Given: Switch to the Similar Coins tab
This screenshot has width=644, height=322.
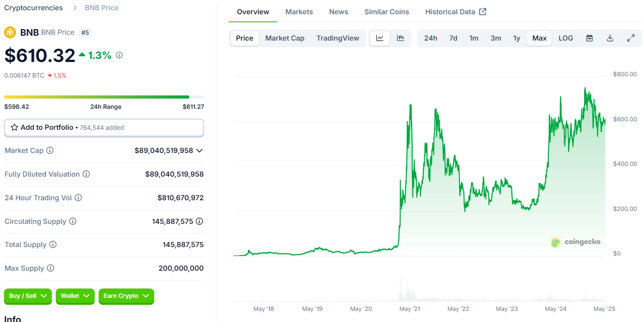Looking at the screenshot, I should (387, 12).
